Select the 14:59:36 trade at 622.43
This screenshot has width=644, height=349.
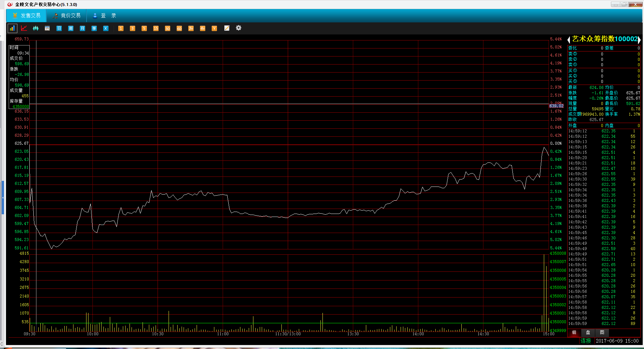pyautogui.click(x=604, y=201)
